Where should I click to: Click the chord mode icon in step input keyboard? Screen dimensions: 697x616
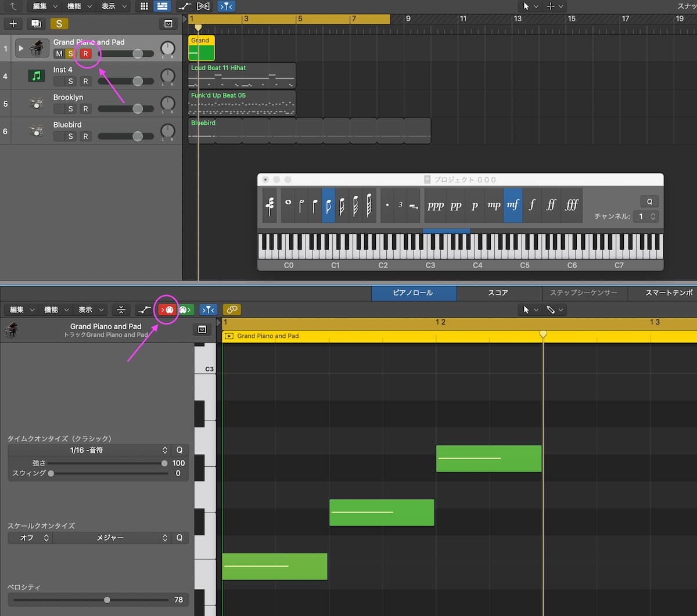pyautogui.click(x=270, y=205)
